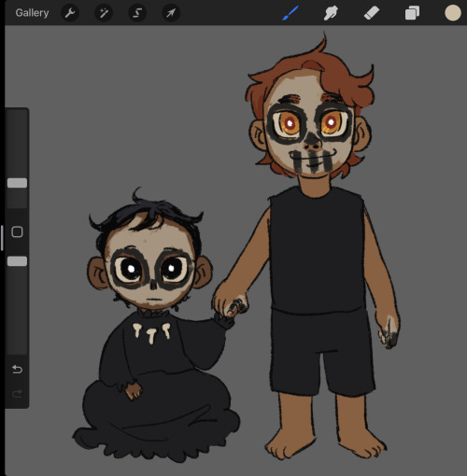Select the Eraser tool
The height and width of the screenshot is (476, 467).
[x=372, y=13]
